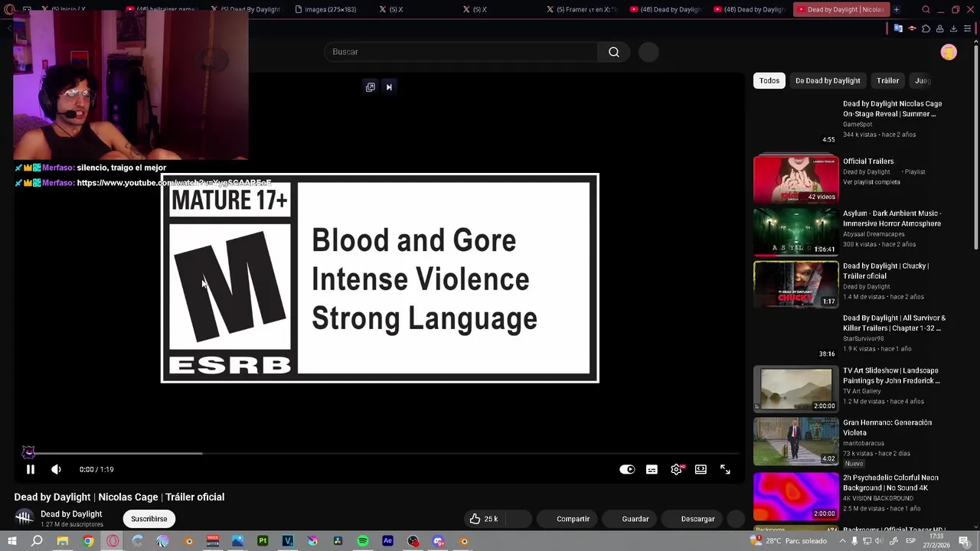Open the Opera menu logo icon
This screenshot has height=551, width=980.
pyautogui.click(x=9, y=9)
